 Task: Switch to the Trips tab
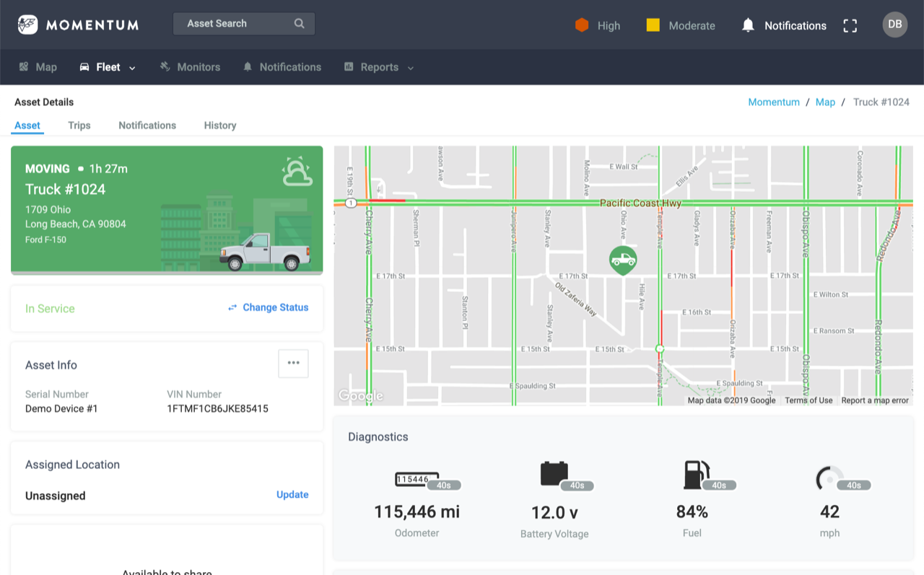[79, 126]
